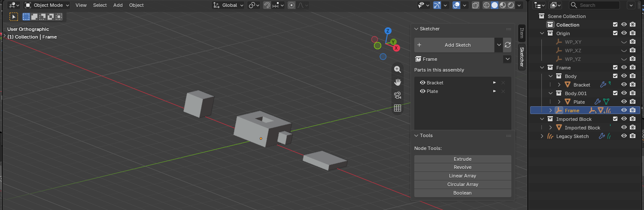644x210 pixels.
Task: Click the pan view hand icon
Action: [398, 82]
